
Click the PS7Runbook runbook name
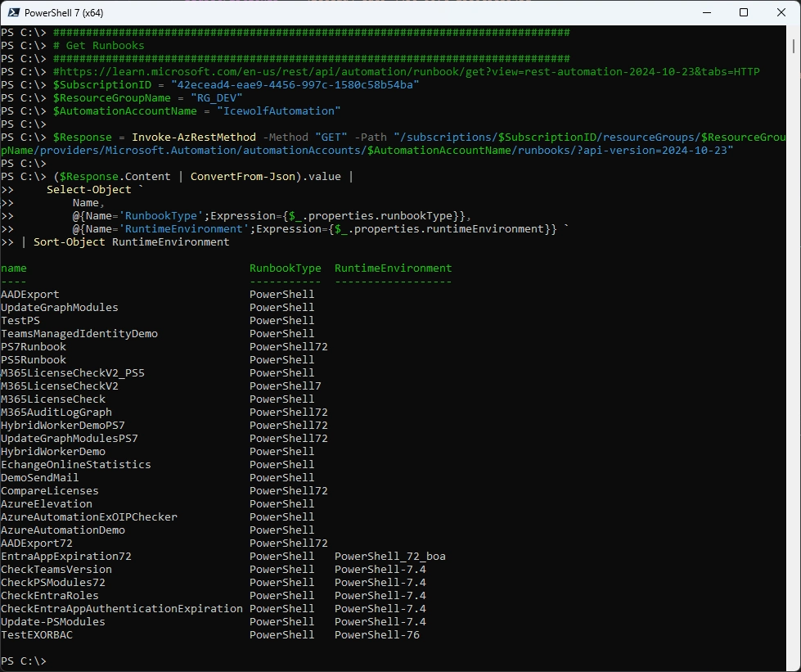tap(34, 347)
